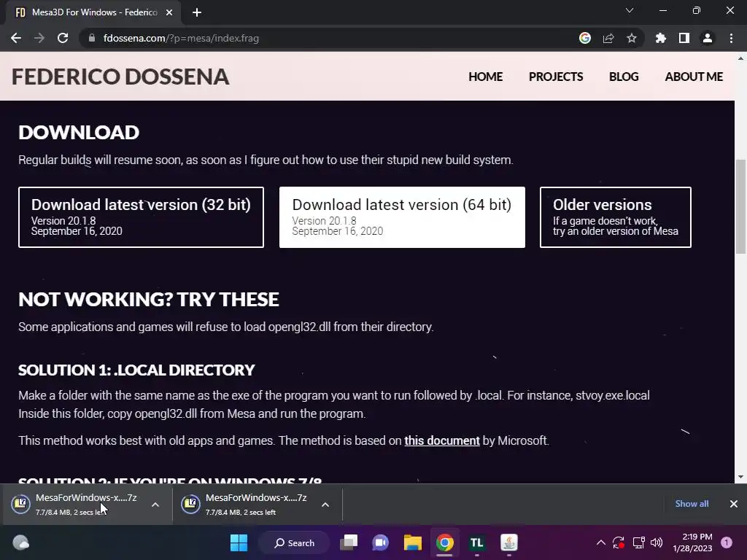Bookmark this tab with the star
This screenshot has width=747, height=560.
pyautogui.click(x=632, y=38)
